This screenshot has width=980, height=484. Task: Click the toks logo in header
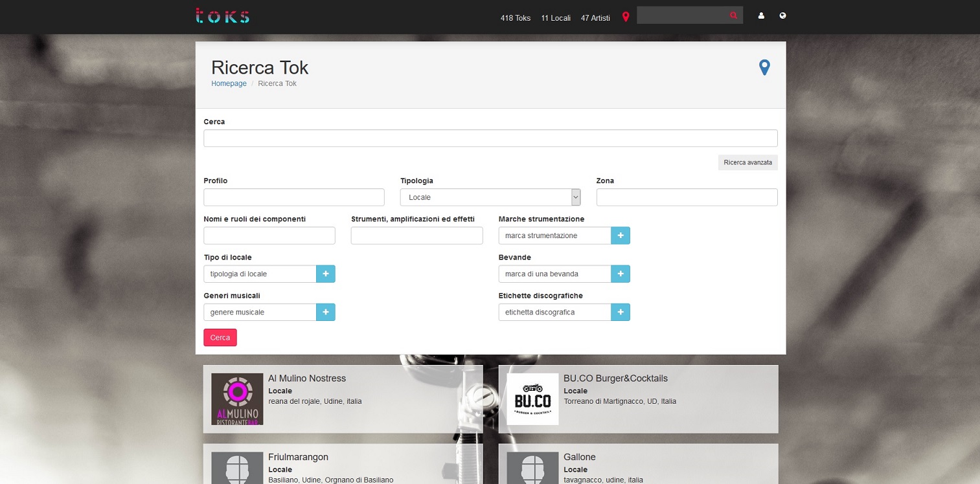point(222,16)
